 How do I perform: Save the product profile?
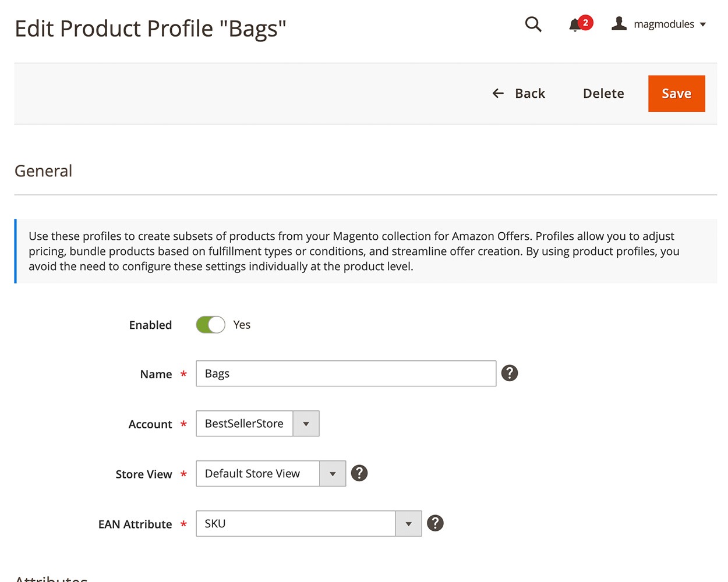[676, 94]
